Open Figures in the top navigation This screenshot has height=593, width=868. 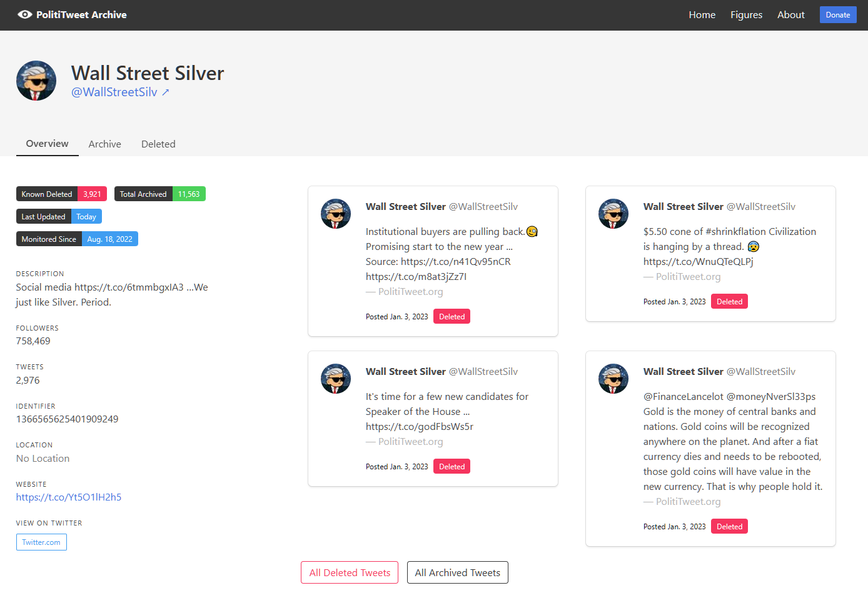747,15
